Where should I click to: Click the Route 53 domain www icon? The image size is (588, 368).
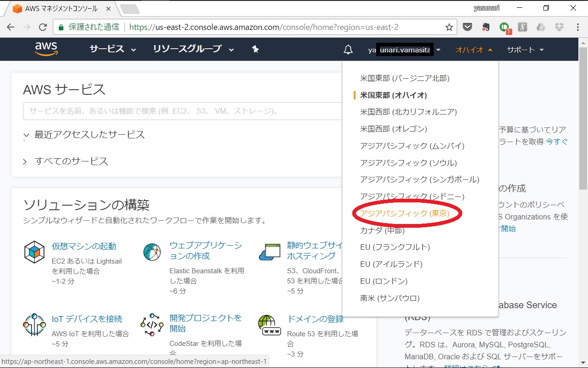270,325
